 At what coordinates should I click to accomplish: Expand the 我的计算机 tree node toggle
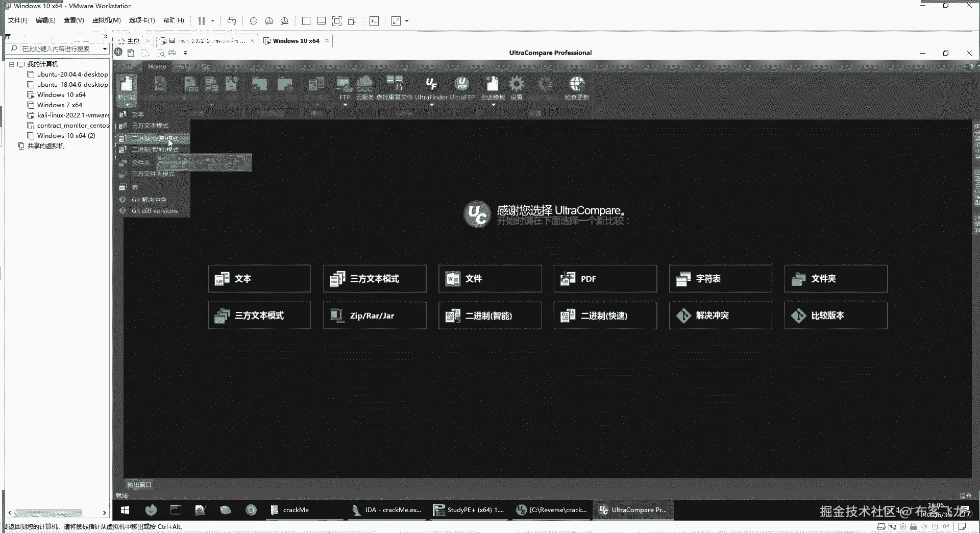point(11,64)
